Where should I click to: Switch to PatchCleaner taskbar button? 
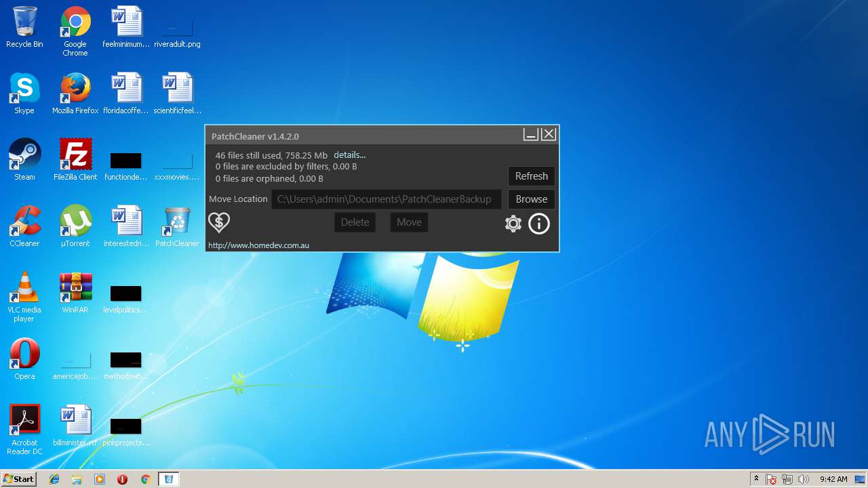coord(169,479)
